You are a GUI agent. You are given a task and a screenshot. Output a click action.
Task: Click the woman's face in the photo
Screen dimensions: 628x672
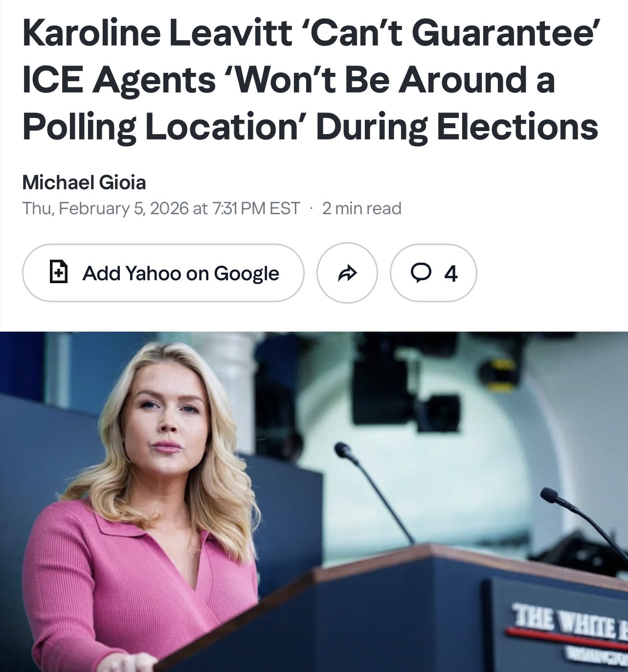point(169,421)
